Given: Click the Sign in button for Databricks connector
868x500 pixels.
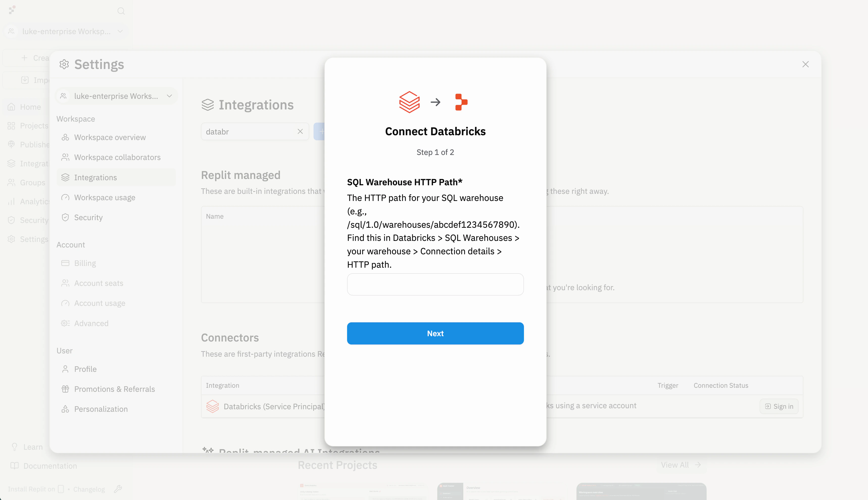Looking at the screenshot, I should pyautogui.click(x=779, y=406).
